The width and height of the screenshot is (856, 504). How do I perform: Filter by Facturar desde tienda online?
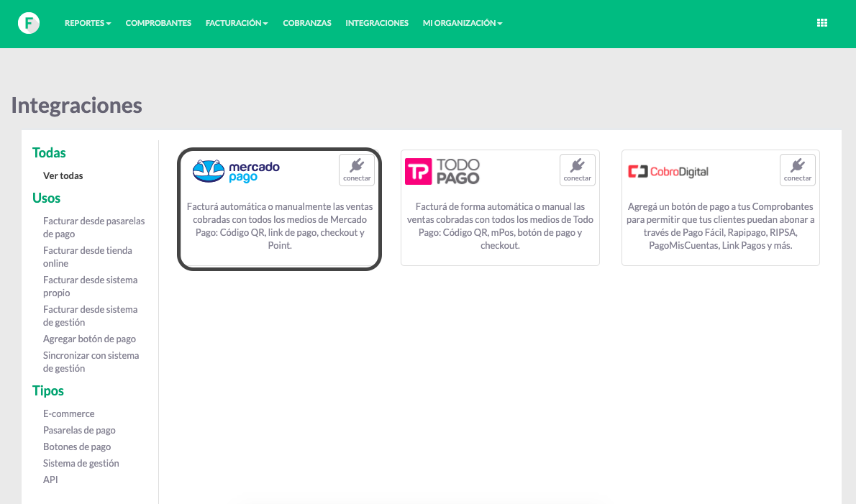[87, 257]
